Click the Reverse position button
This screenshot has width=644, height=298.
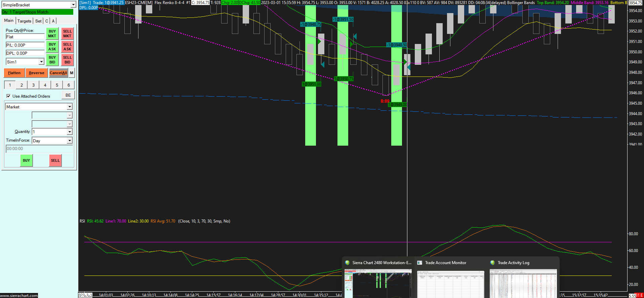tap(37, 73)
